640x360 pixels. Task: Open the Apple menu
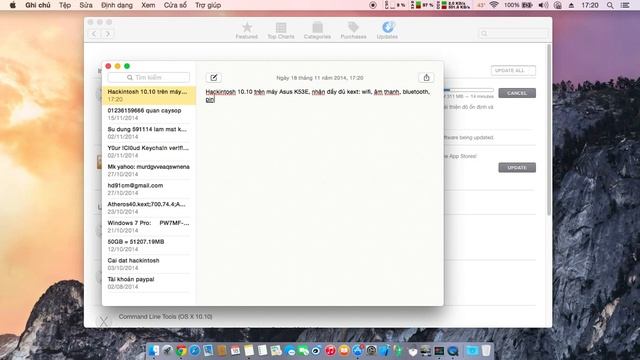13,5
